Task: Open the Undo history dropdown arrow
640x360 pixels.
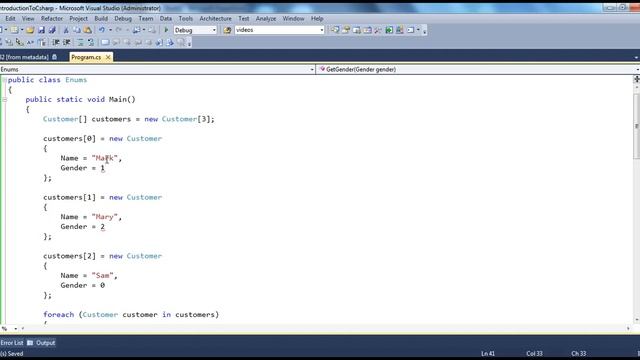Action: [110, 30]
